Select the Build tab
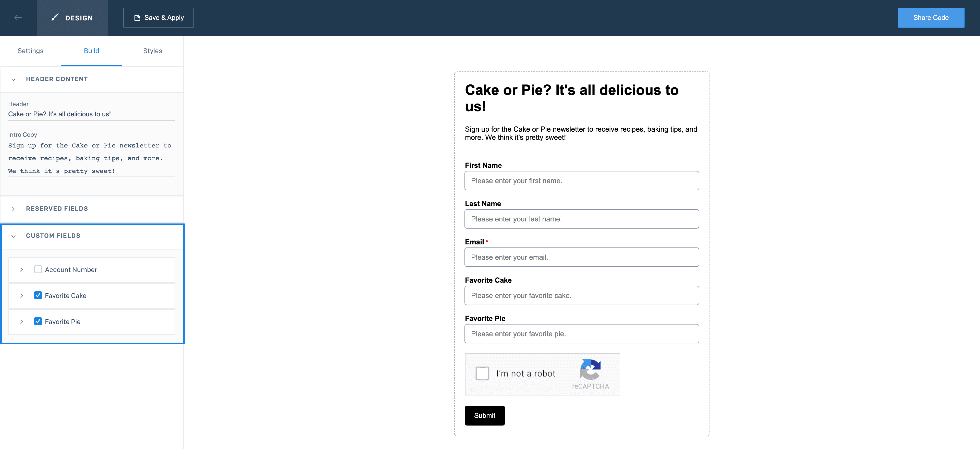980x449 pixels. point(91,51)
